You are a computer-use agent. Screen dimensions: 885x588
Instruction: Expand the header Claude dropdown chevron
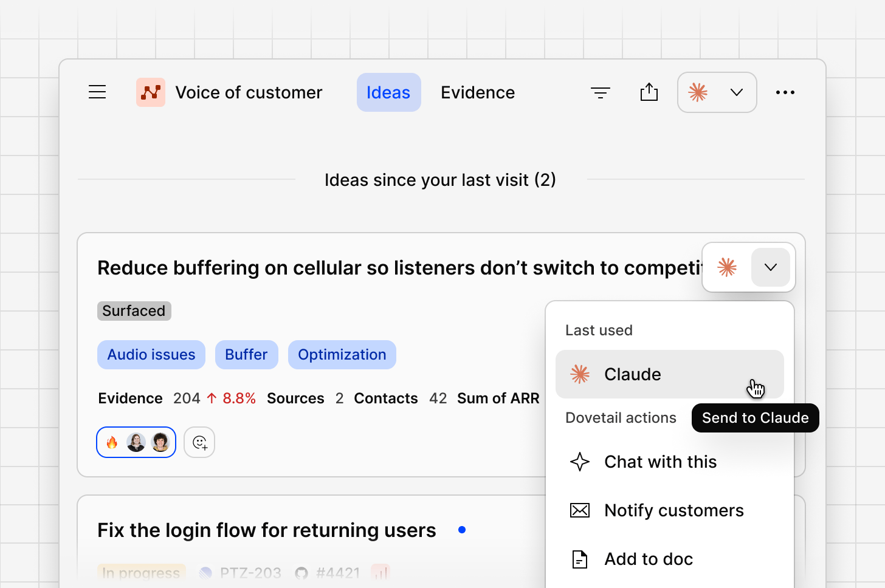click(x=737, y=92)
